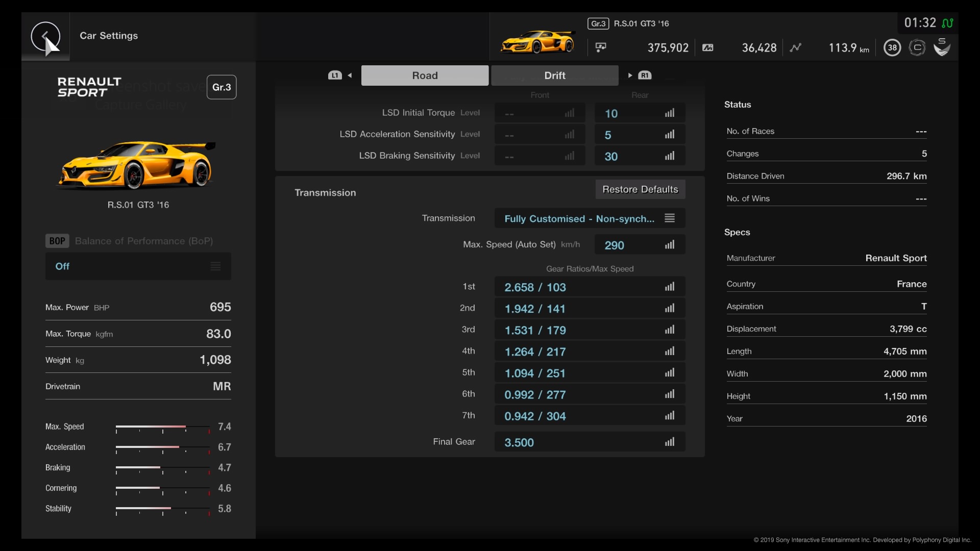The height and width of the screenshot is (551, 980).
Task: Select 2nd gear ratio 1.942 / 141
Action: tap(590, 308)
